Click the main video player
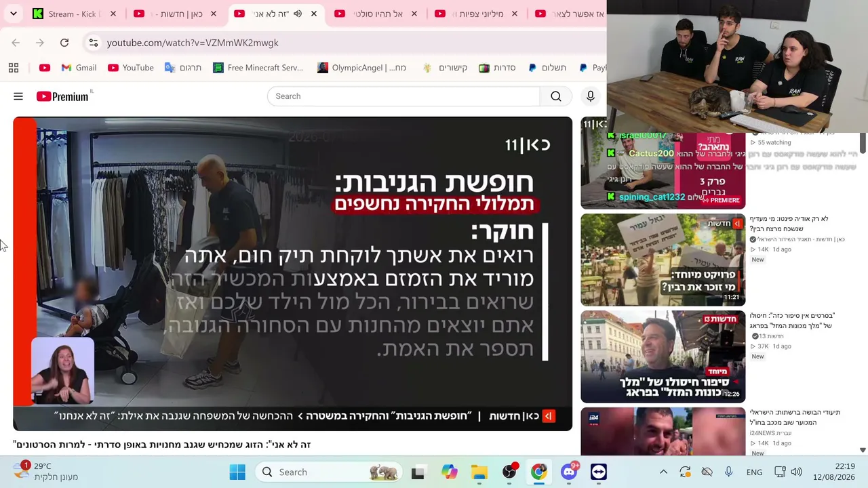868x488 pixels. click(x=292, y=274)
